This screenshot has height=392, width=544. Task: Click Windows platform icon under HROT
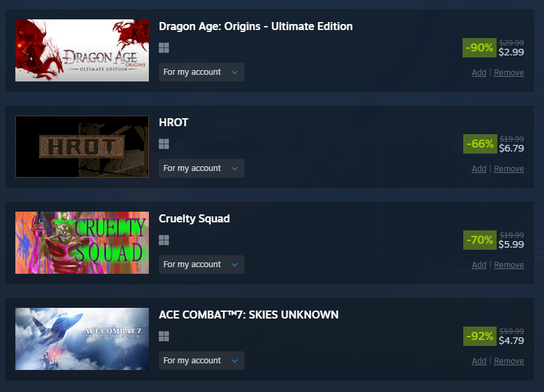pyautogui.click(x=164, y=144)
